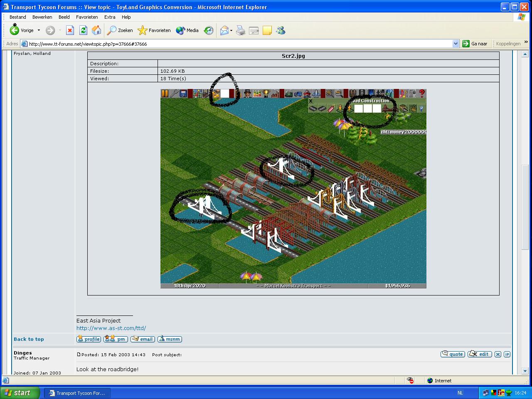Open the Windows start button
Screen dimensions: 532x399
pyautogui.click(x=20, y=393)
